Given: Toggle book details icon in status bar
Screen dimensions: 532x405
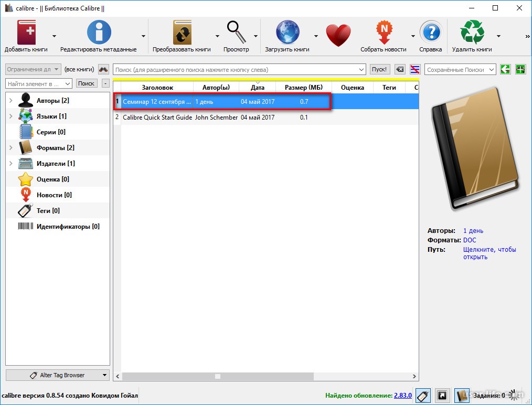Looking at the screenshot, I should (462, 396).
